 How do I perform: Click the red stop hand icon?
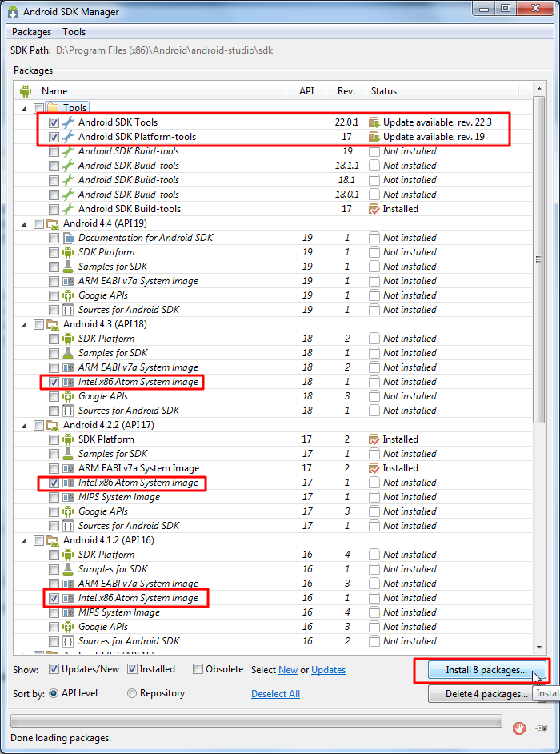coord(518,728)
